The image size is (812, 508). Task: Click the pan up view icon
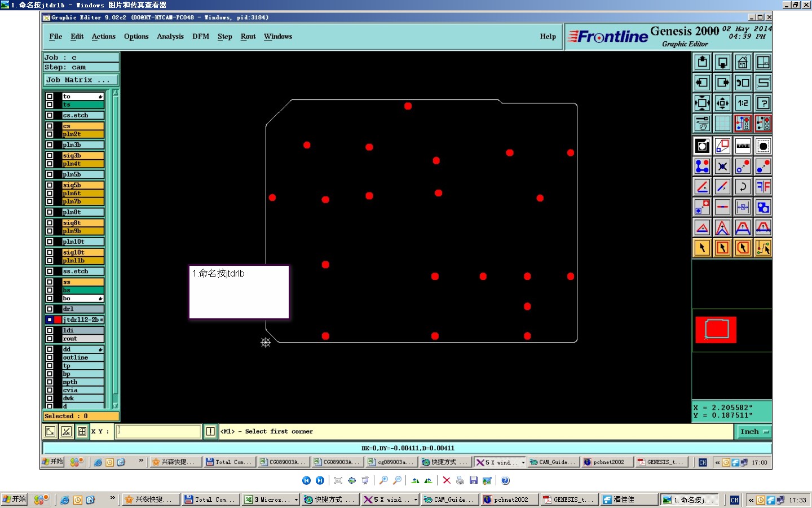tap(702, 62)
